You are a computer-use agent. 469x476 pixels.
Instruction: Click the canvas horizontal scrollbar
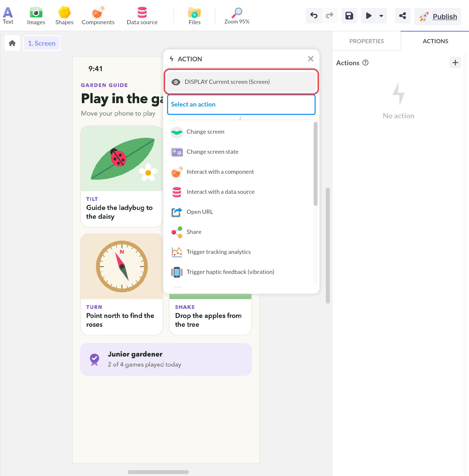(x=158, y=472)
